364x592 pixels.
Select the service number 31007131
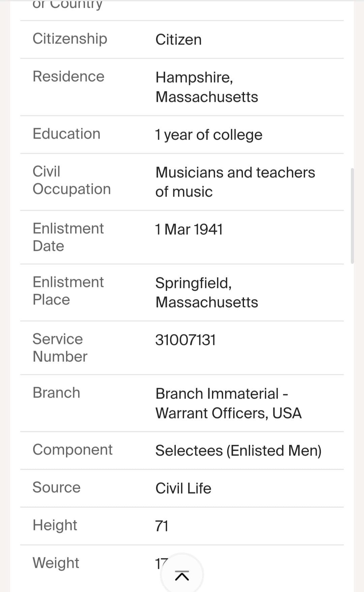point(185,340)
